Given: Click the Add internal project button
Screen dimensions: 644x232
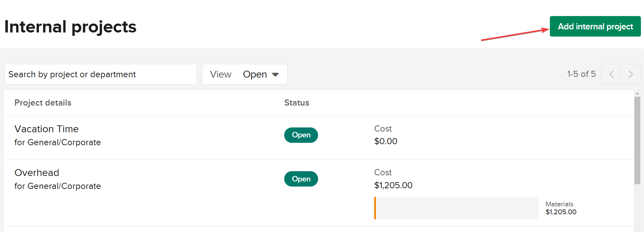Looking at the screenshot, I should [x=595, y=26].
